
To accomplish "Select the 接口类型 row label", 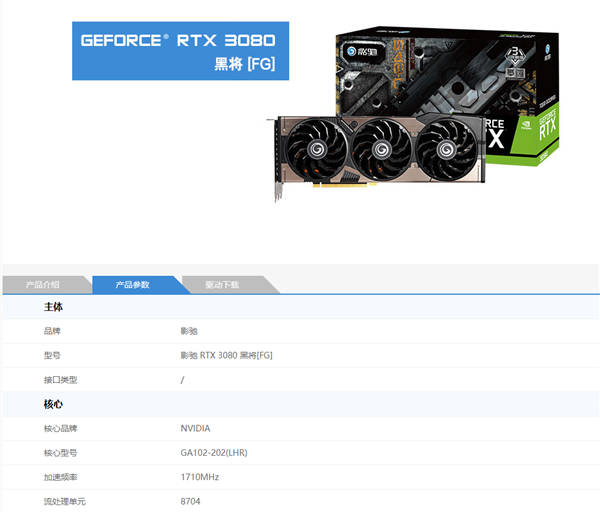I will tap(60, 380).
